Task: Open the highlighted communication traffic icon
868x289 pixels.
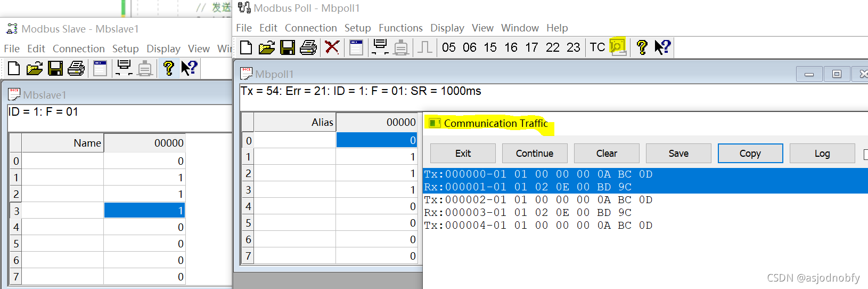Action: [618, 47]
